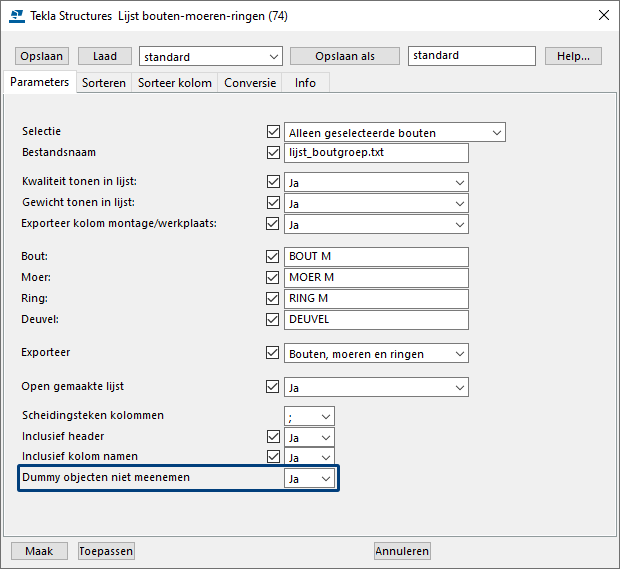Image resolution: width=620 pixels, height=569 pixels.
Task: Toggle the Deuvel checkbox
Action: pyautogui.click(x=273, y=320)
